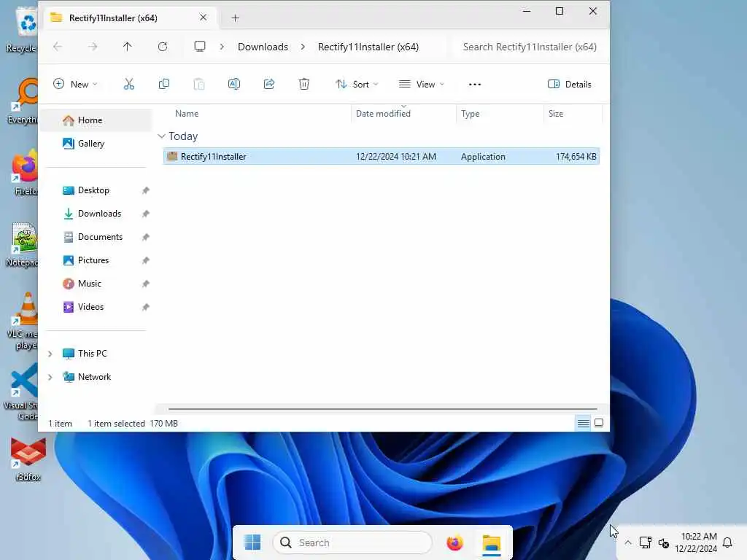The width and height of the screenshot is (747, 560).
Task: Click Rectify11Installer (x64) breadcrumb segment
Action: pos(368,47)
